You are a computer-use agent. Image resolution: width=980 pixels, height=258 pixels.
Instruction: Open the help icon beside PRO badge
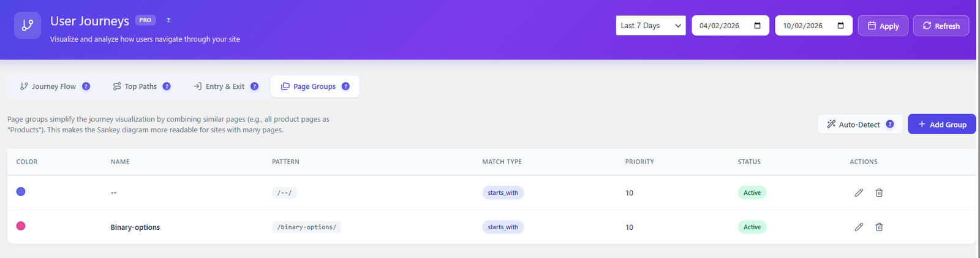(x=168, y=20)
